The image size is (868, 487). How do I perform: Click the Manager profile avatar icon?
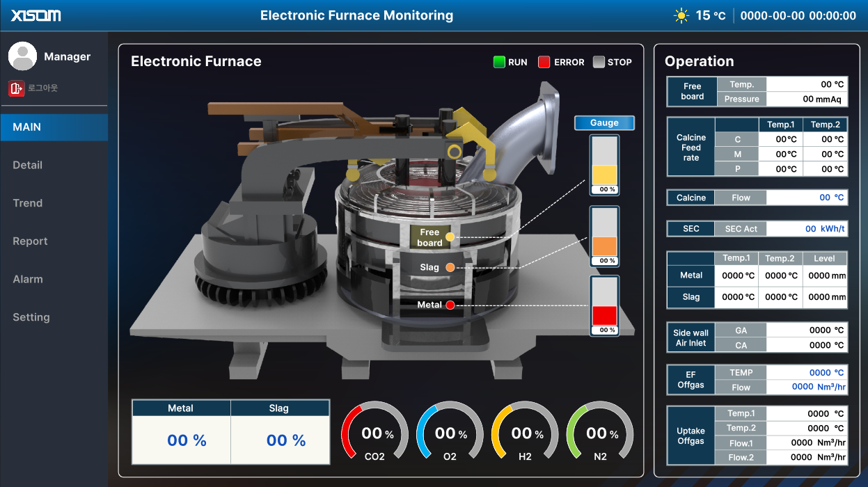[23, 56]
